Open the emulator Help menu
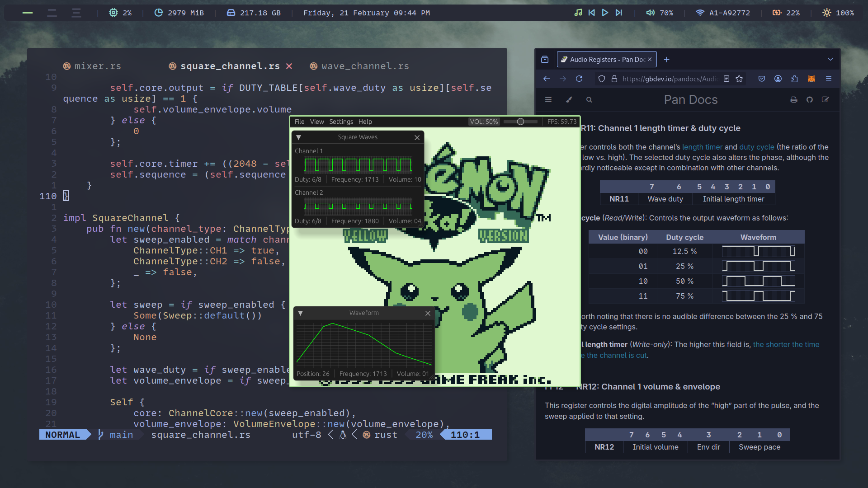The image size is (868, 488). pyautogui.click(x=365, y=122)
